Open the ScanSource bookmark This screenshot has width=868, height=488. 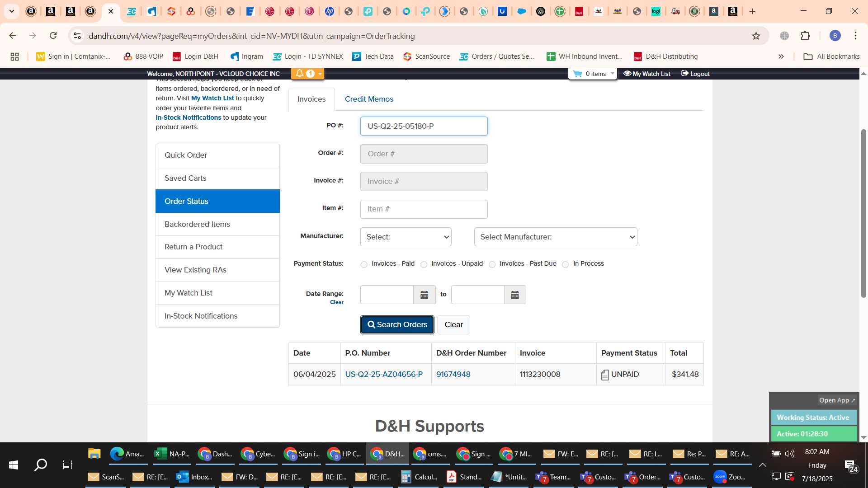coord(426,56)
